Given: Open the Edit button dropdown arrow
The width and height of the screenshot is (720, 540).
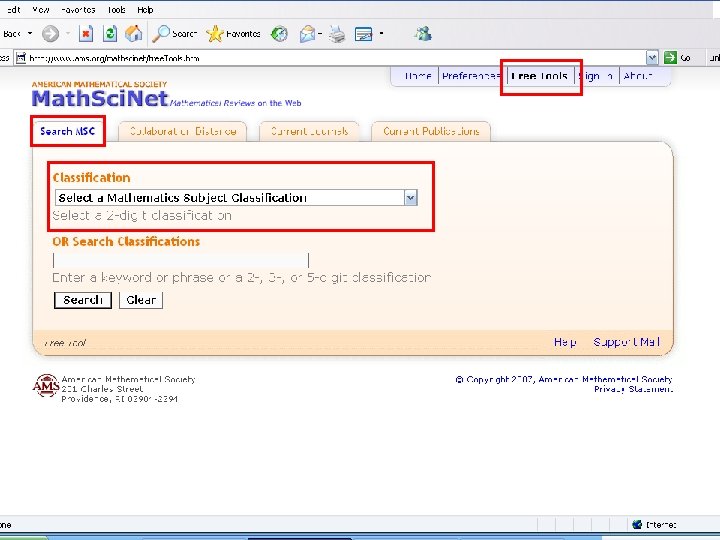Looking at the screenshot, I should click(381, 34).
